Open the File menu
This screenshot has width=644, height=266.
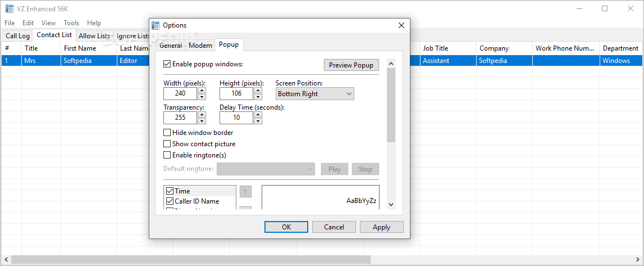(10, 23)
